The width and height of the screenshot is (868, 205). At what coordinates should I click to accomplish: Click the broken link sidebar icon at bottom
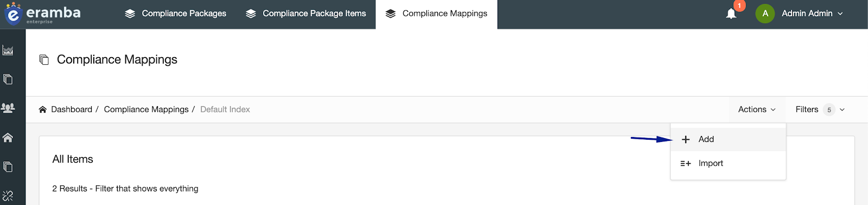[x=8, y=196]
